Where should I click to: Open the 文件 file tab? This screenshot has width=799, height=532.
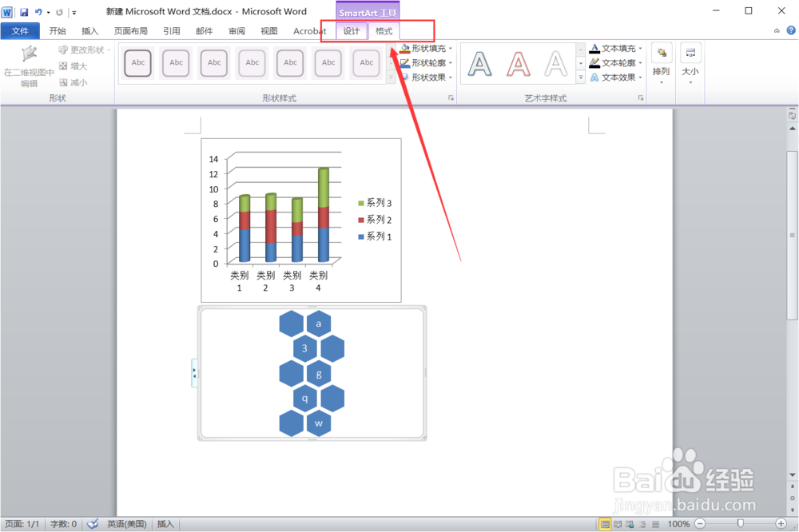[x=21, y=30]
